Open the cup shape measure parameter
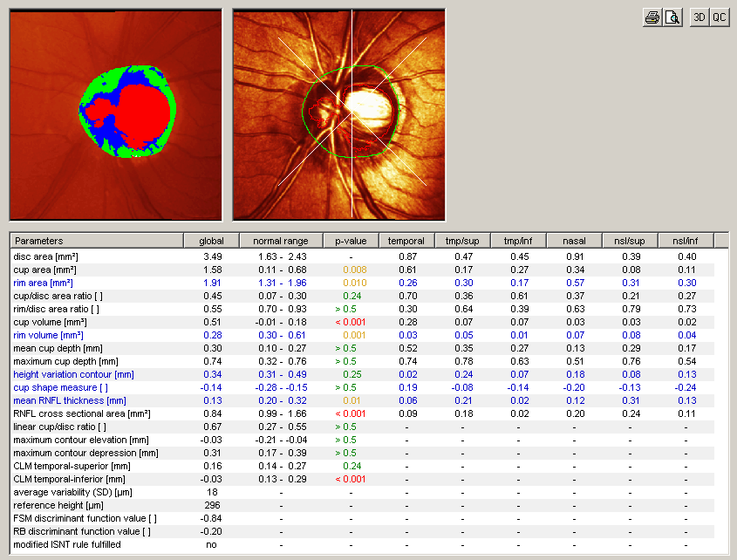 click(x=60, y=387)
